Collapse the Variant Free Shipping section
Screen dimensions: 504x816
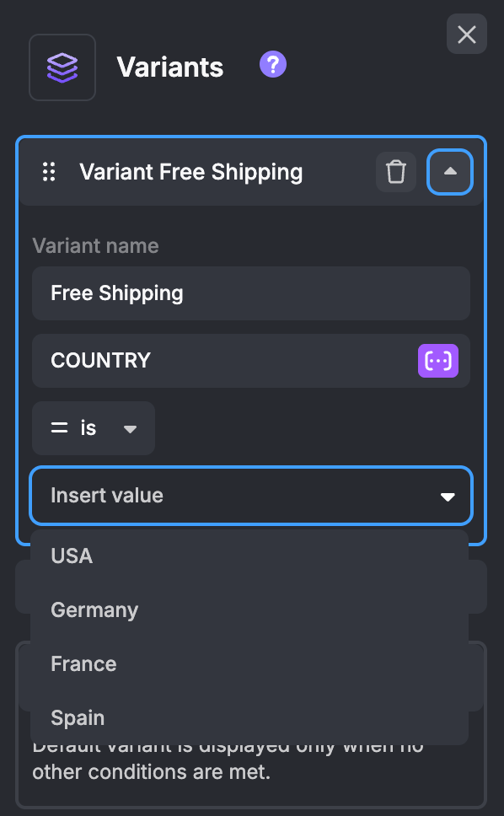(450, 172)
